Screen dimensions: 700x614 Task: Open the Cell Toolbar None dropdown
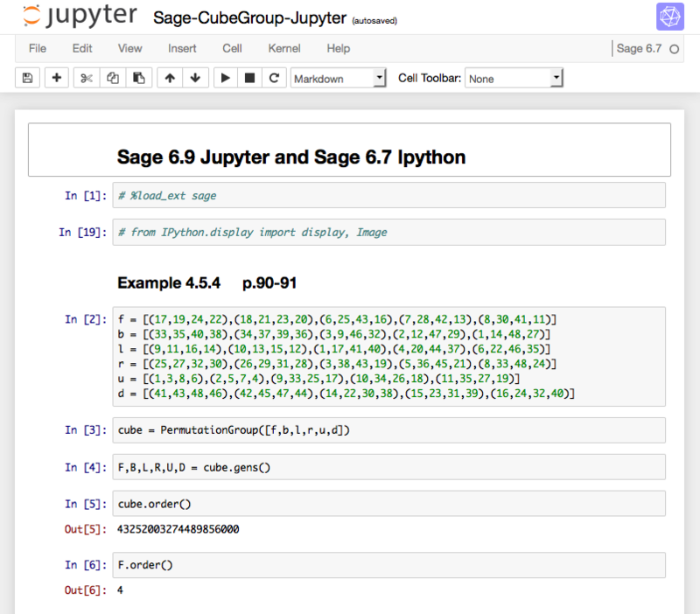tap(514, 78)
